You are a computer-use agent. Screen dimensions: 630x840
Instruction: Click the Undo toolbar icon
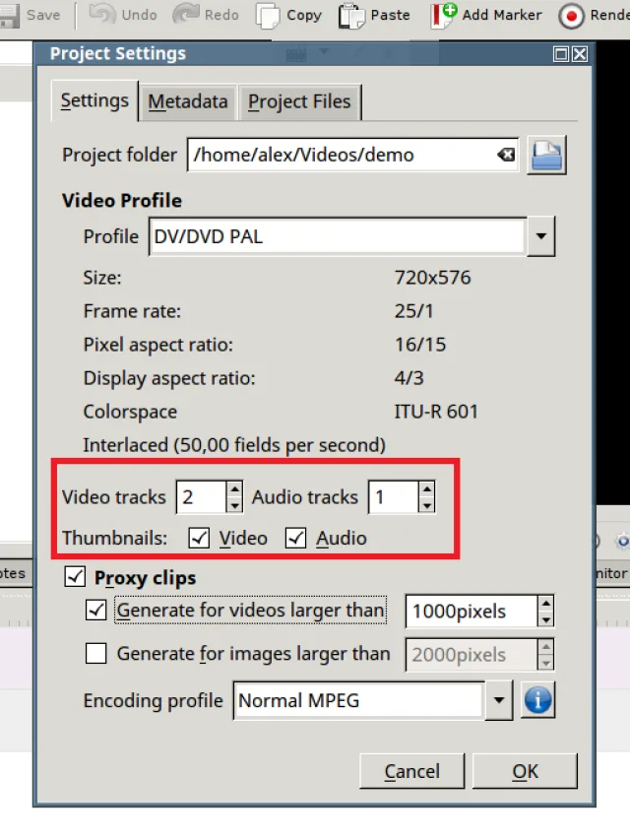pyautogui.click(x=101, y=15)
